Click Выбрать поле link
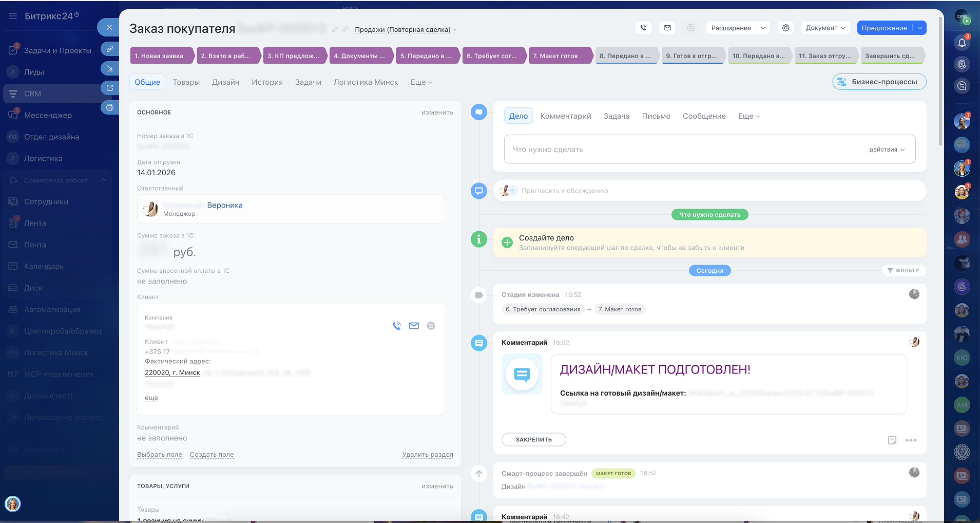The height and width of the screenshot is (523, 980). click(x=160, y=455)
